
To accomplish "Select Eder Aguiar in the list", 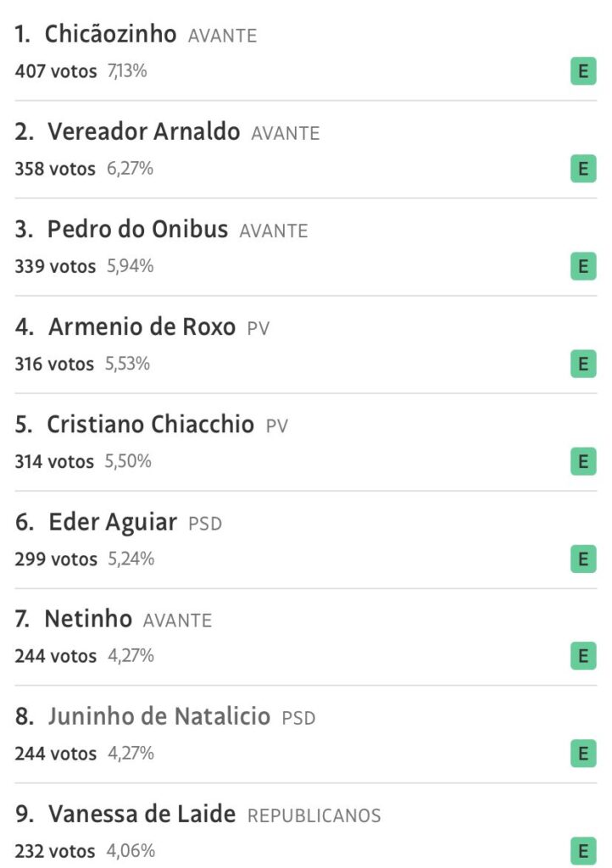I will (x=113, y=522).
